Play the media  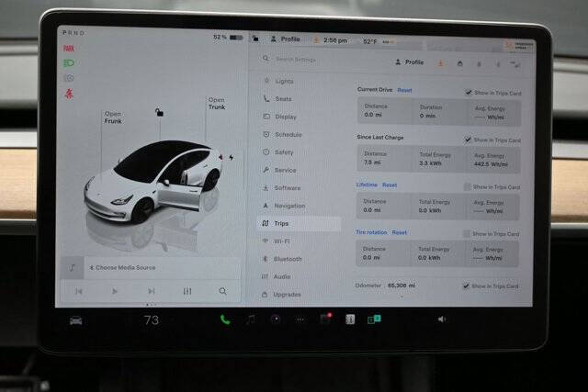115,291
